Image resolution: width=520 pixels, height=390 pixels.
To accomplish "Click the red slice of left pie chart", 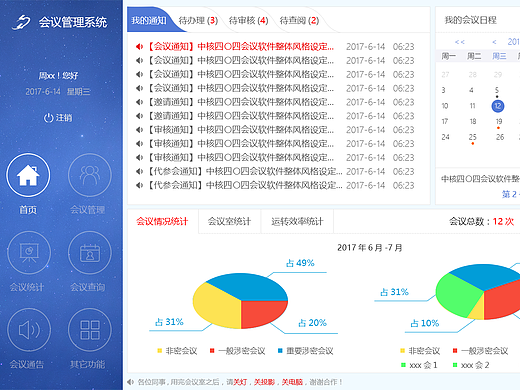I will coord(262,313).
